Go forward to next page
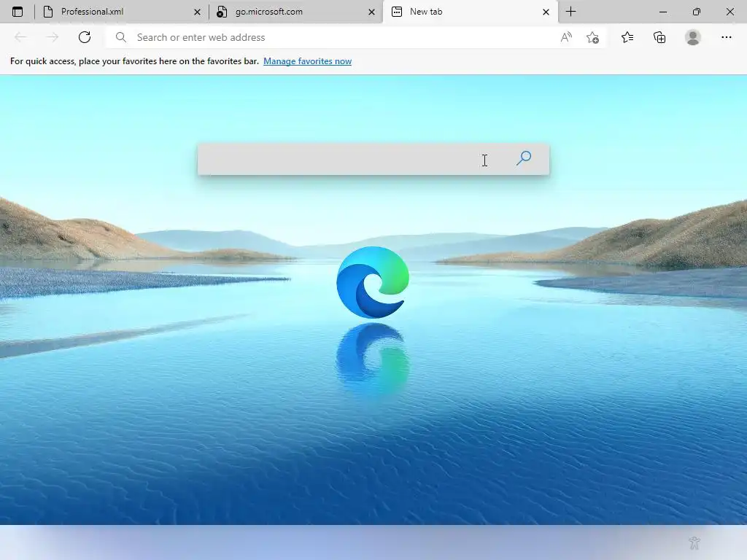Image resolution: width=747 pixels, height=560 pixels. [53, 37]
